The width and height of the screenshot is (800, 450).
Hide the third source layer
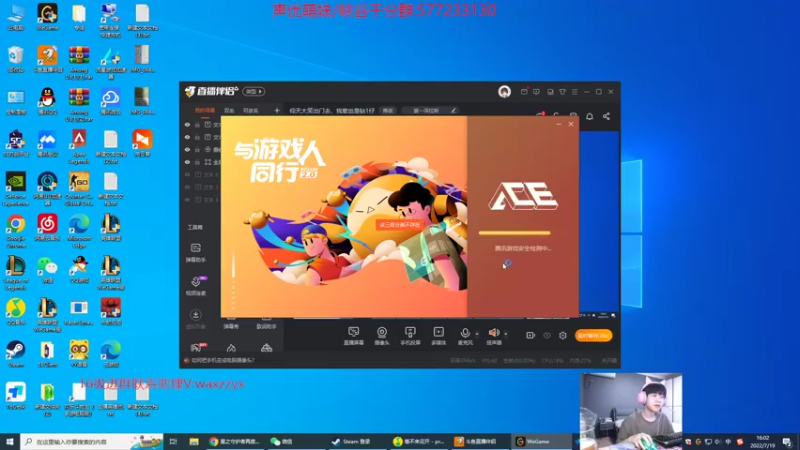point(187,149)
